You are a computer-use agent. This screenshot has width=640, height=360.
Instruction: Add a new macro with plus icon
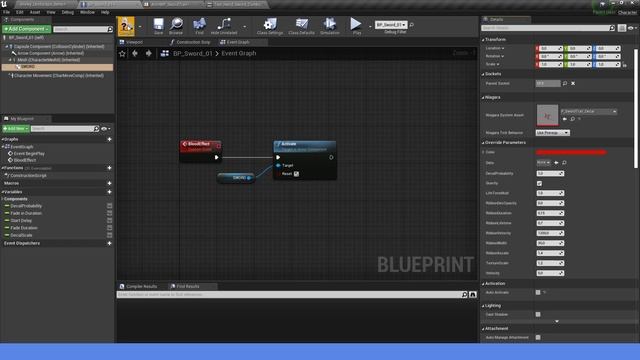[x=109, y=183]
